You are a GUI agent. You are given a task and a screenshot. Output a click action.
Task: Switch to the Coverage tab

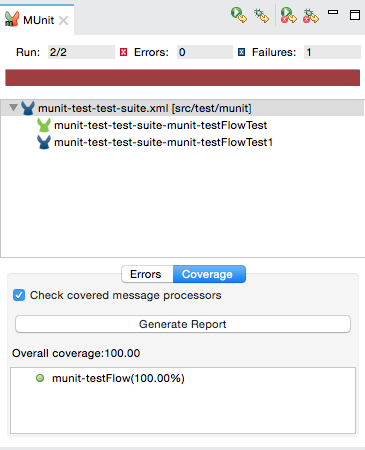point(209,274)
